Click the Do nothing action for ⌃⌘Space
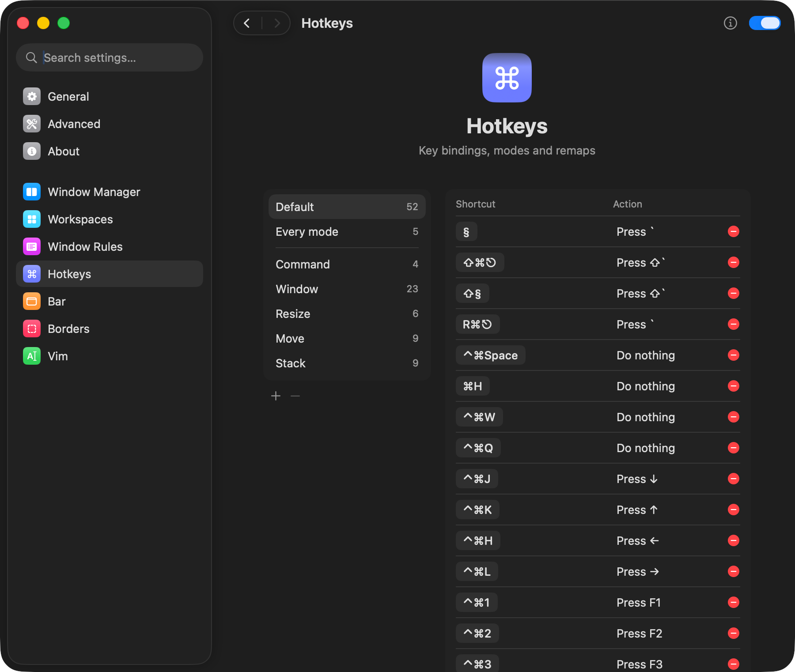The width and height of the screenshot is (795, 672). point(646,355)
